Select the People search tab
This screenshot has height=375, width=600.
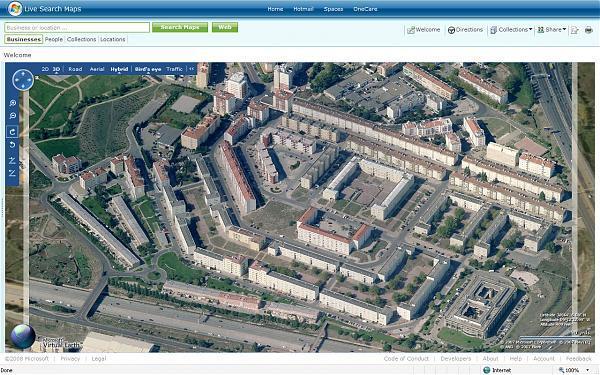[x=54, y=39]
